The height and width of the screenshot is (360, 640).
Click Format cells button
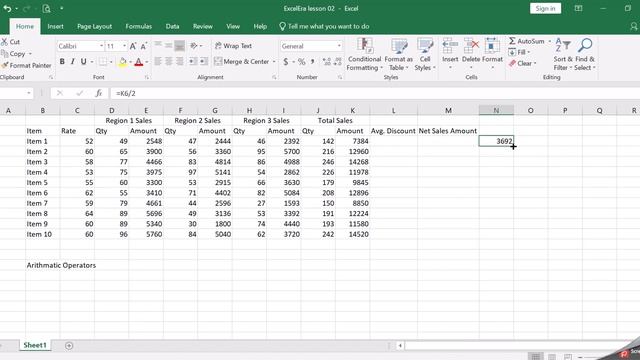(492, 53)
